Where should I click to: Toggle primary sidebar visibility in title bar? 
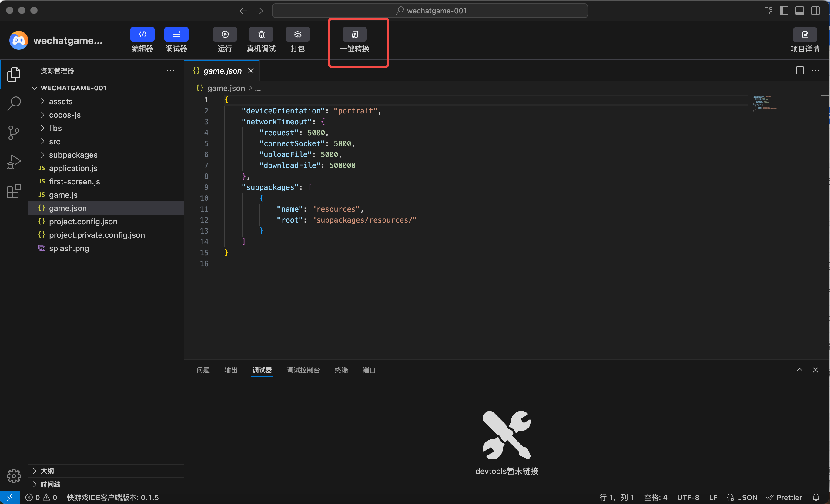pyautogui.click(x=784, y=10)
